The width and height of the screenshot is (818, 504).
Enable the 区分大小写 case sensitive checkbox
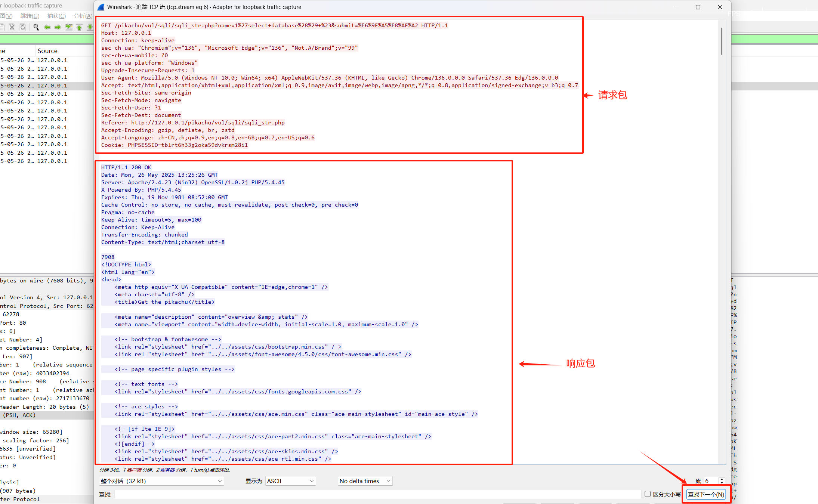(x=648, y=494)
